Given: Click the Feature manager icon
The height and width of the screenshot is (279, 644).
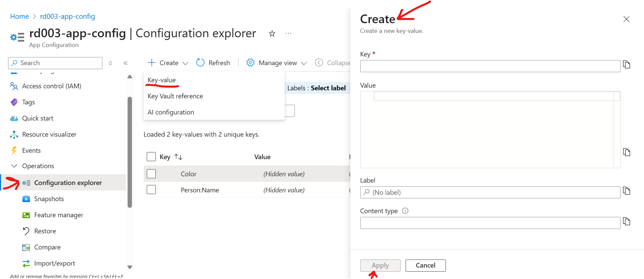Looking at the screenshot, I should pos(26,215).
